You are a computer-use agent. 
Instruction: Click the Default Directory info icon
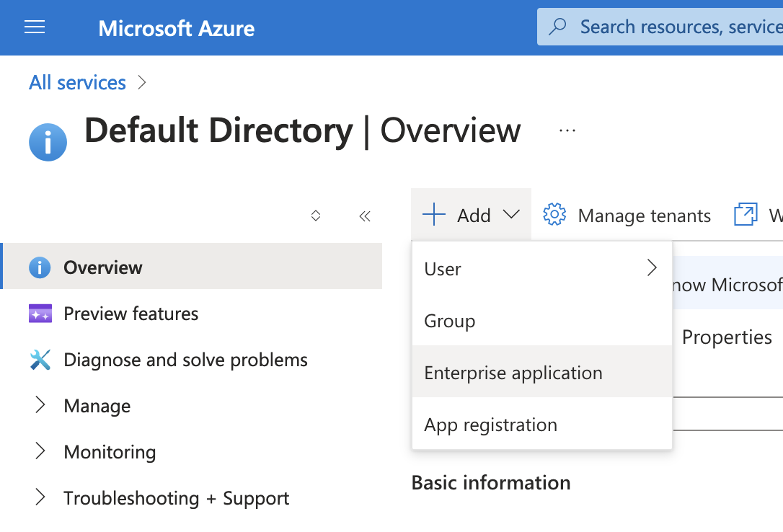(48, 142)
